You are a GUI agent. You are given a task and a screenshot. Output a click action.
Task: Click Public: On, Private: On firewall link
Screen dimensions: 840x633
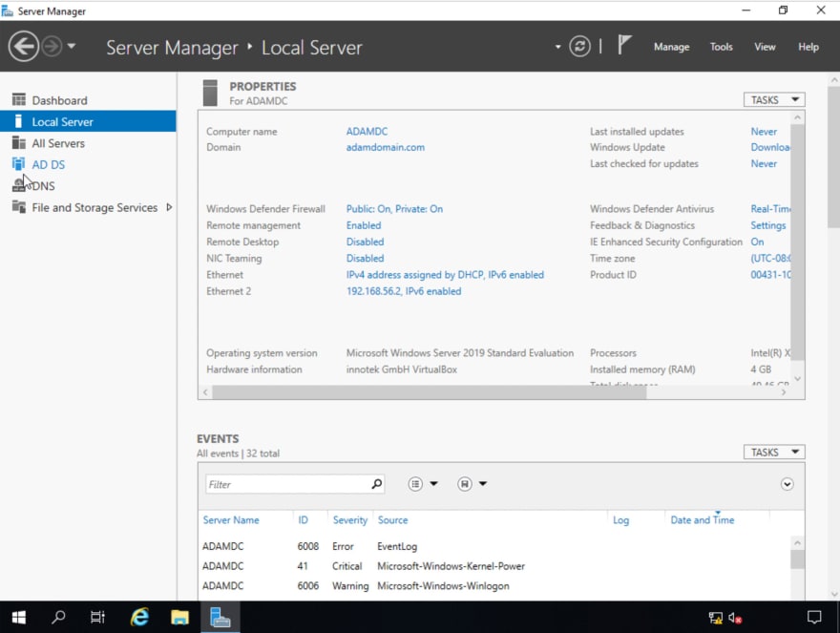click(x=394, y=209)
